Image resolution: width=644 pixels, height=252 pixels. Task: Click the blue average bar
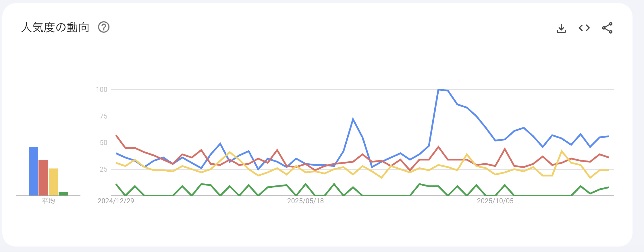[33, 171]
